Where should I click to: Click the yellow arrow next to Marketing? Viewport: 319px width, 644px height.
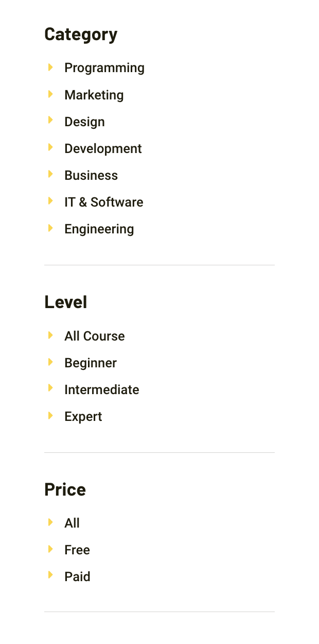50,94
